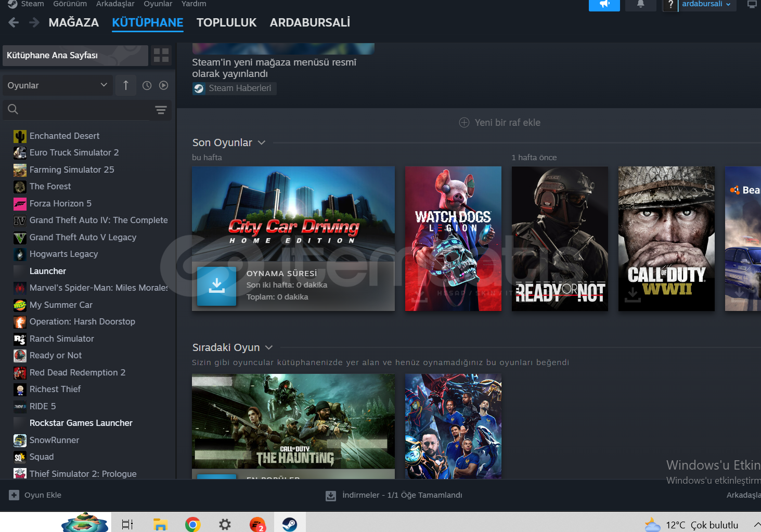Toggle the recent activity clock filter

click(147, 85)
